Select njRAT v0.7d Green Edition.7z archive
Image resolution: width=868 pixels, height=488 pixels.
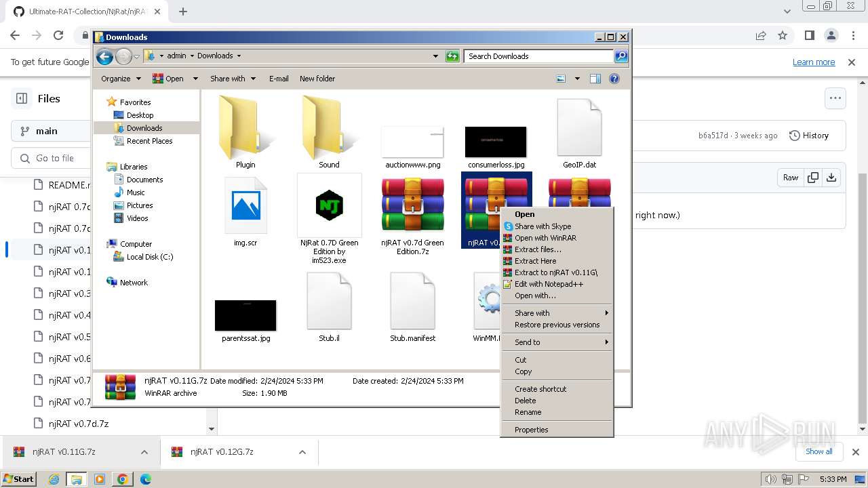coord(412,205)
